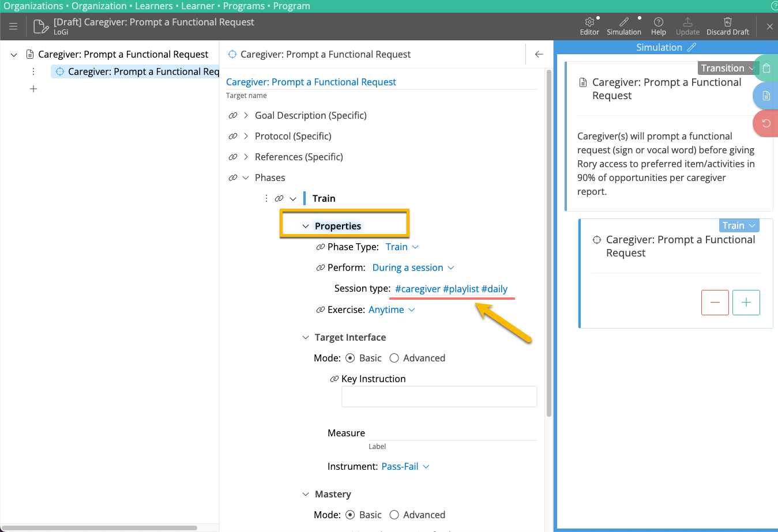Select the Caregiver target item in tree
Screen dimensions: 778x532
(137, 71)
